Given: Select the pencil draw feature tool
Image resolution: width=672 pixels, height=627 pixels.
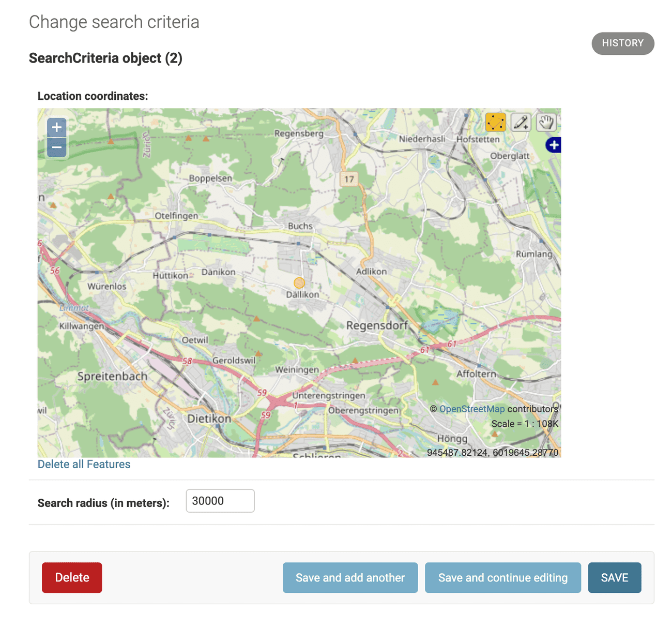Looking at the screenshot, I should coord(521,123).
